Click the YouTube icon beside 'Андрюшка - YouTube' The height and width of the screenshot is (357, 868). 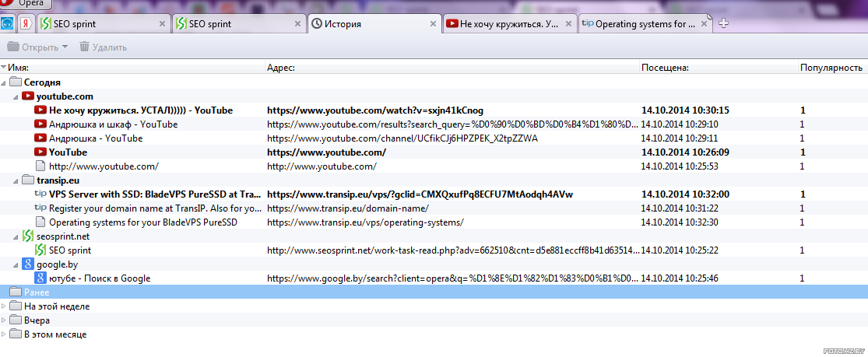click(40, 138)
